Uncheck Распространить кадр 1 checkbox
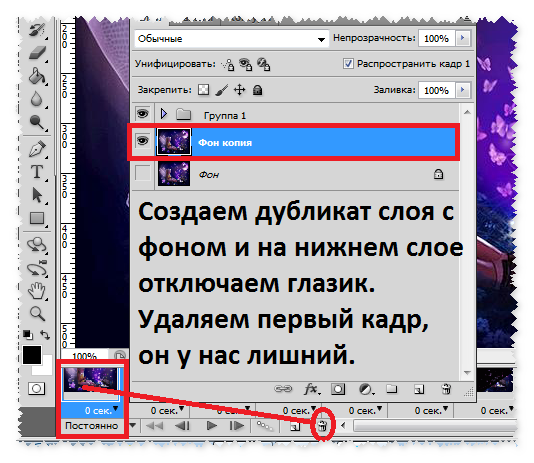534x463 pixels. click(x=348, y=64)
